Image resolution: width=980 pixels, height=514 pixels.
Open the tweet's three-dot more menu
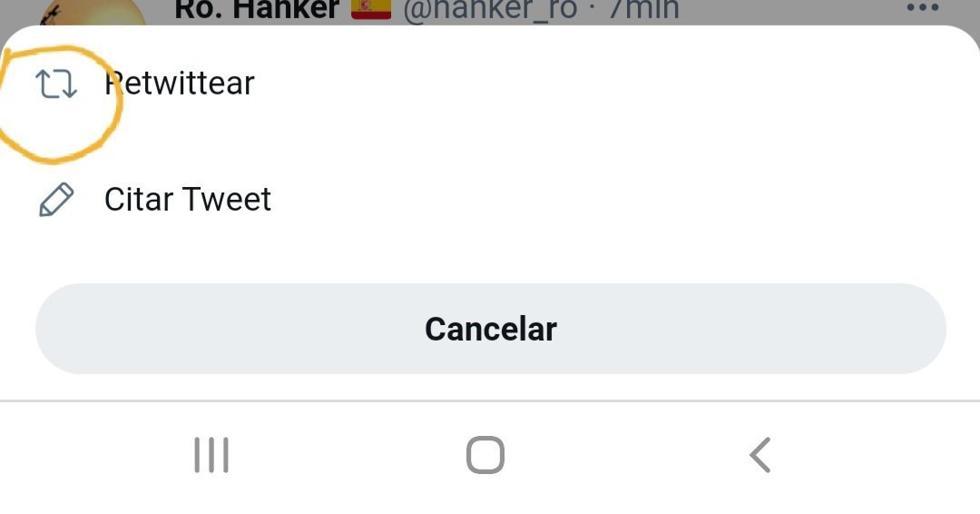[923, 8]
